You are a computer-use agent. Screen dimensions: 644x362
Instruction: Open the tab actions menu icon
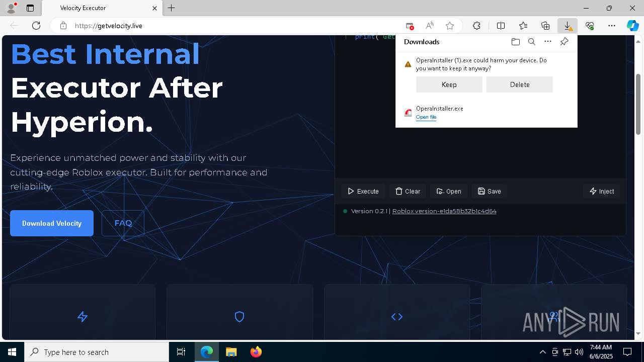30,8
